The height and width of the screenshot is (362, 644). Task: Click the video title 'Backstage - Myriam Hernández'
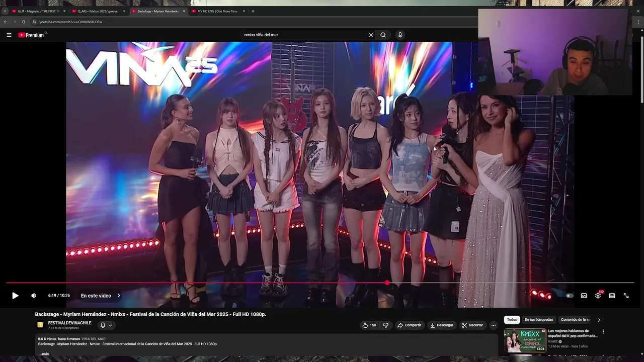coord(150,314)
